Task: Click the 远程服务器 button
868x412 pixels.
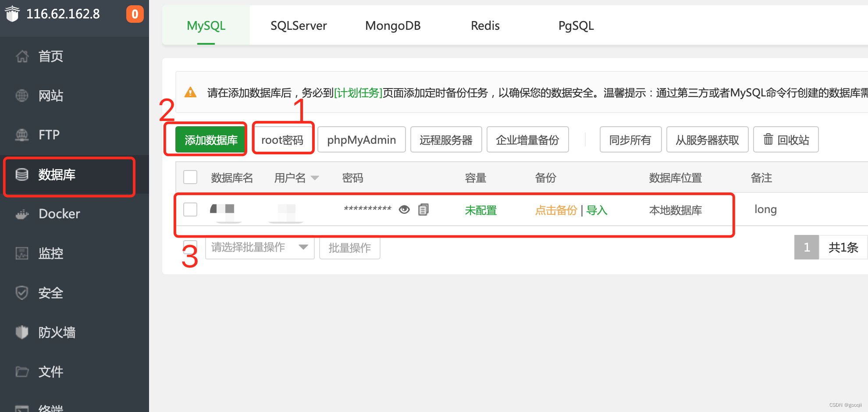Action: coord(446,140)
